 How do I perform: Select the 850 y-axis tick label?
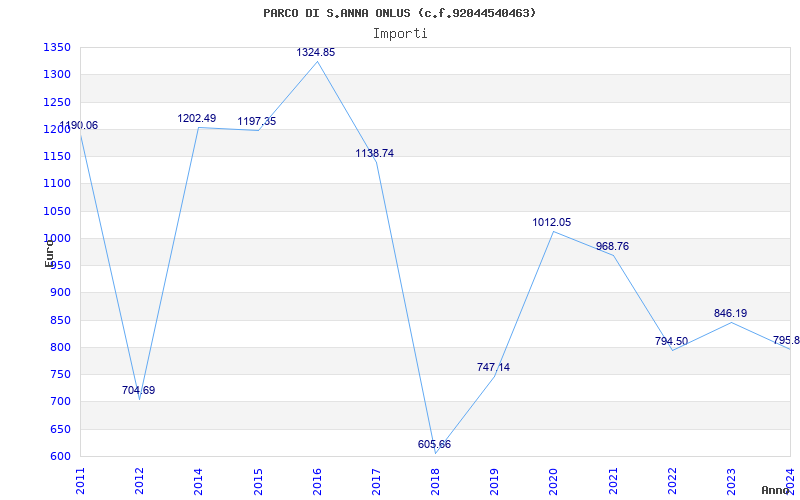pyautogui.click(x=60, y=320)
